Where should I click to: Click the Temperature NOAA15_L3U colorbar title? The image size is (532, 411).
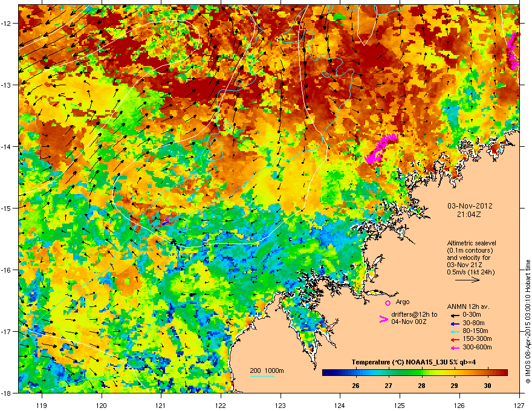point(414,362)
